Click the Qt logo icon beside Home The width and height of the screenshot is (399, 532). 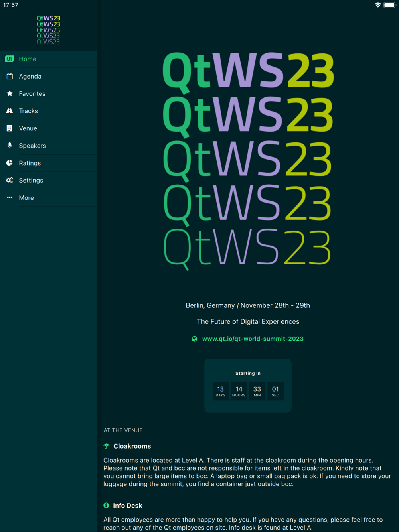click(x=10, y=59)
